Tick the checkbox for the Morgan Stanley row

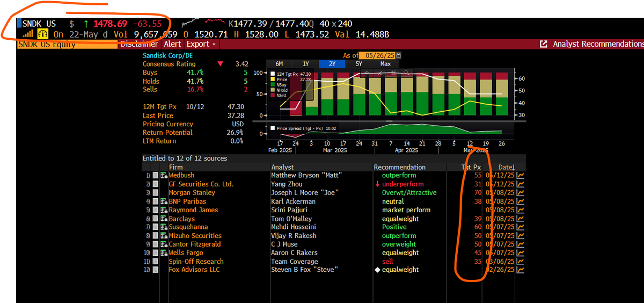[156, 192]
